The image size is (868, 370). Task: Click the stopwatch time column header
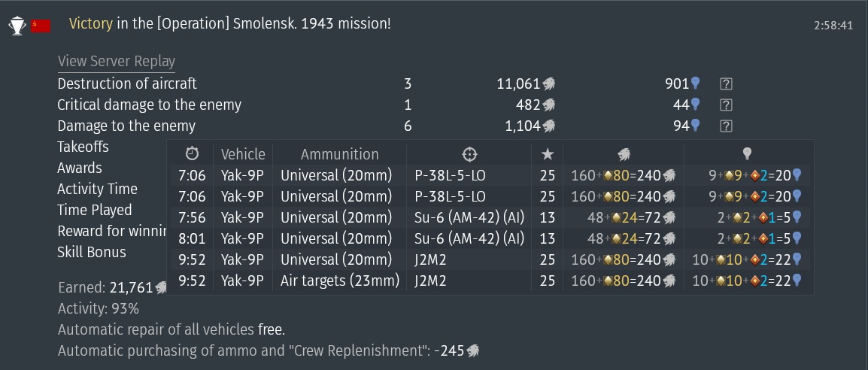pos(192,153)
